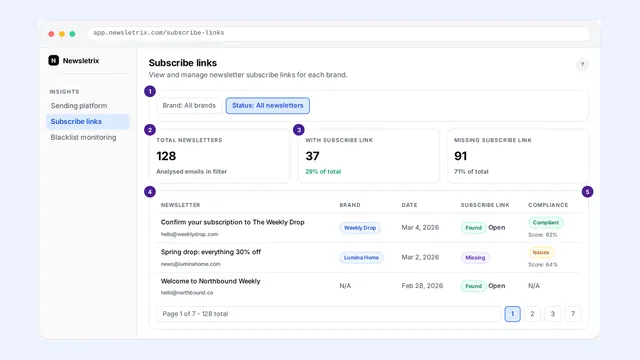Jump to last pagination page 7

click(x=573, y=314)
